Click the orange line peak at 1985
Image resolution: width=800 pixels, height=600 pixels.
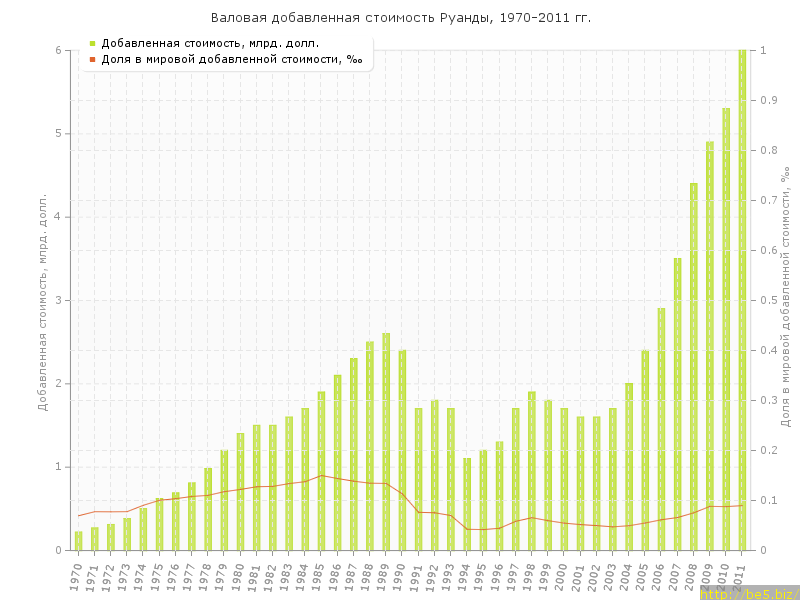[321, 475]
